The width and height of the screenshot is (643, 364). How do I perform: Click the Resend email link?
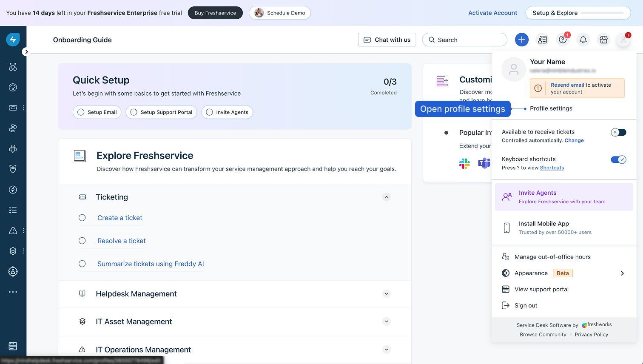pyautogui.click(x=567, y=85)
